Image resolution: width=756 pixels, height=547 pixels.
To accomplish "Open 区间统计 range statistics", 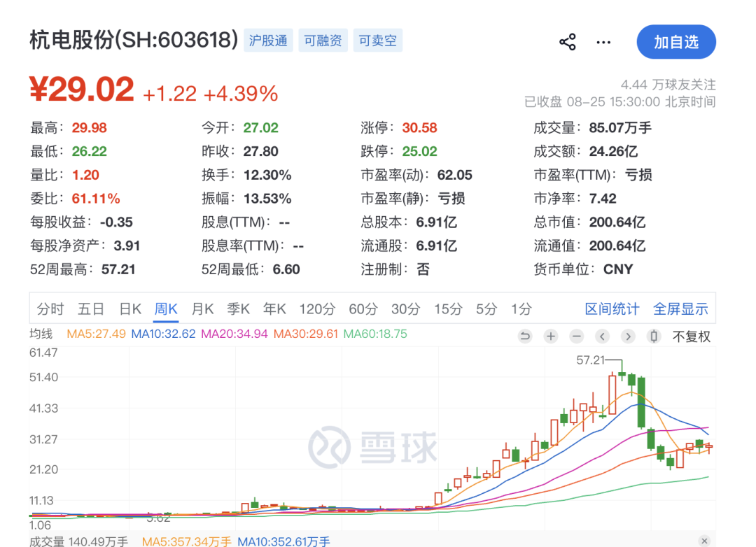I will pos(612,309).
